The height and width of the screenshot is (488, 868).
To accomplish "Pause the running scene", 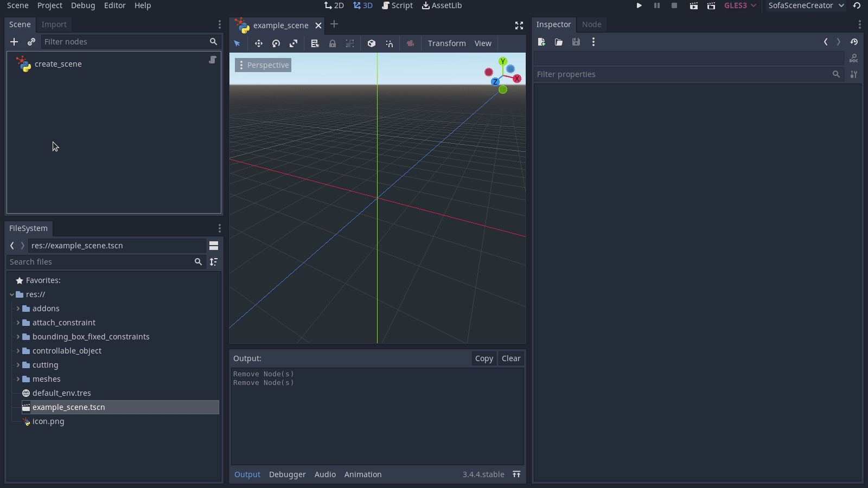I will (656, 5).
